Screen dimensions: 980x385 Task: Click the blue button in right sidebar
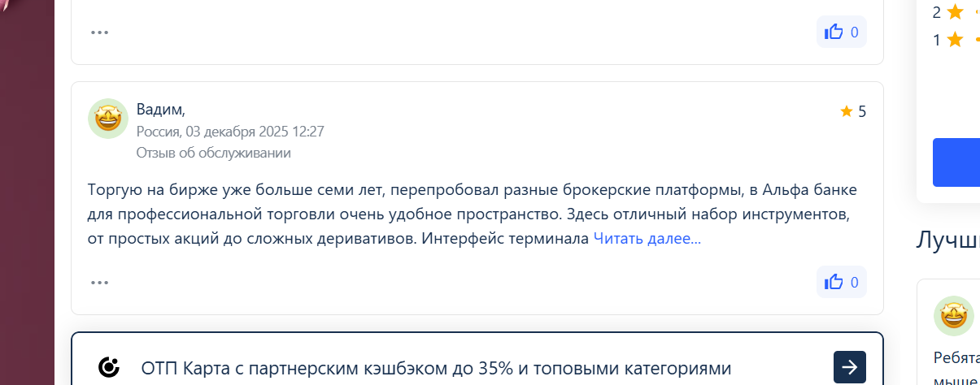(x=958, y=162)
